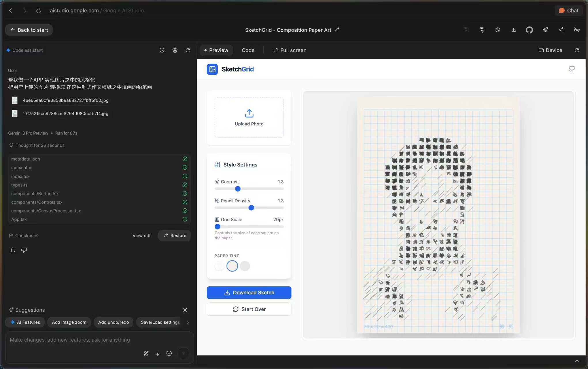
Task: Give thumbs down to the response
Action: pyautogui.click(x=24, y=250)
